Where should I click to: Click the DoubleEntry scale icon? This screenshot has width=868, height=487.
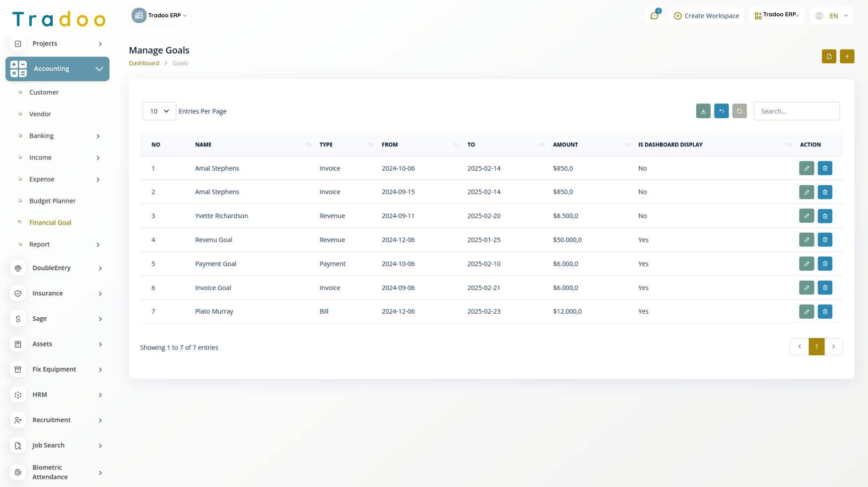point(18,268)
